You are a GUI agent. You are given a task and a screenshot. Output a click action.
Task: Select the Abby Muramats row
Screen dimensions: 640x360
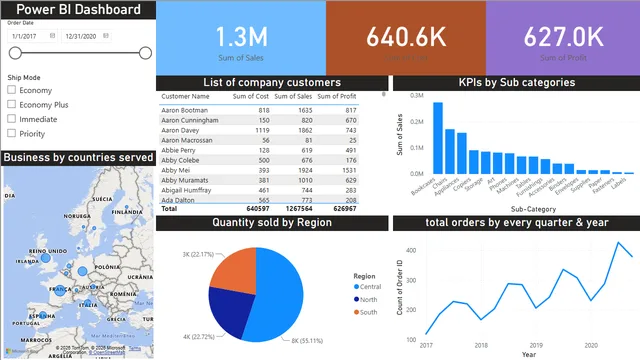[259, 180]
